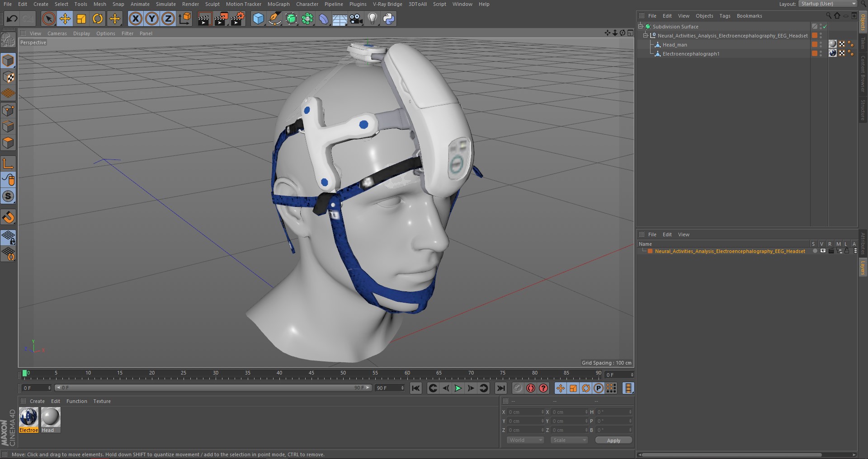Open the V-Ray Bridge menu

387,4
